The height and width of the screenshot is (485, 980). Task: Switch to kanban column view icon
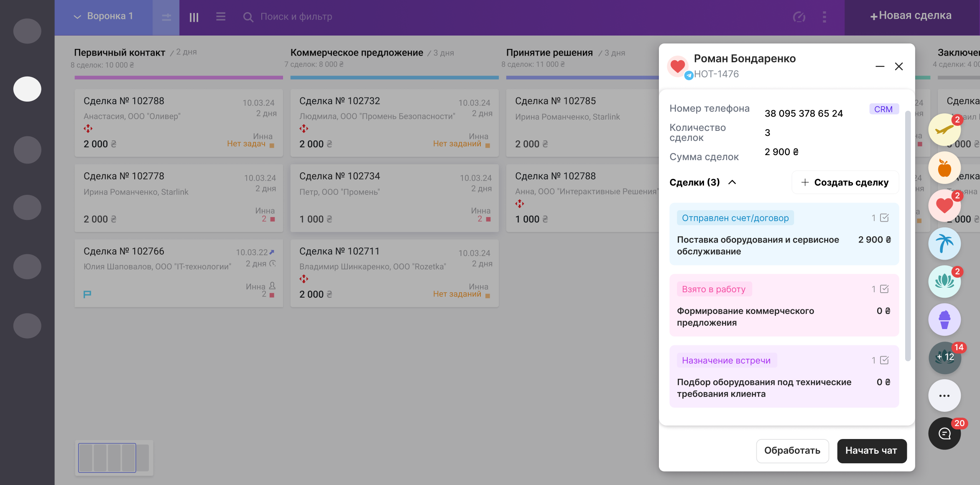click(x=194, y=17)
